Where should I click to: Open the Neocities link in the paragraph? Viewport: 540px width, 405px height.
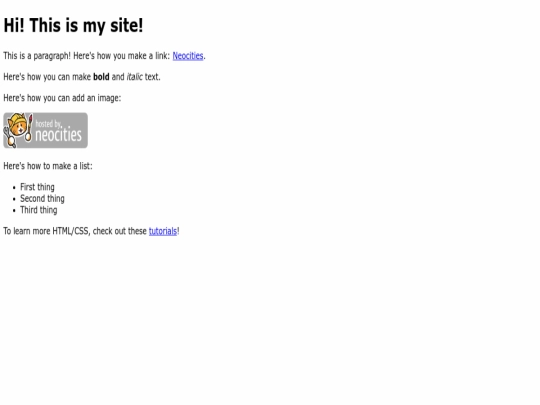(x=188, y=56)
